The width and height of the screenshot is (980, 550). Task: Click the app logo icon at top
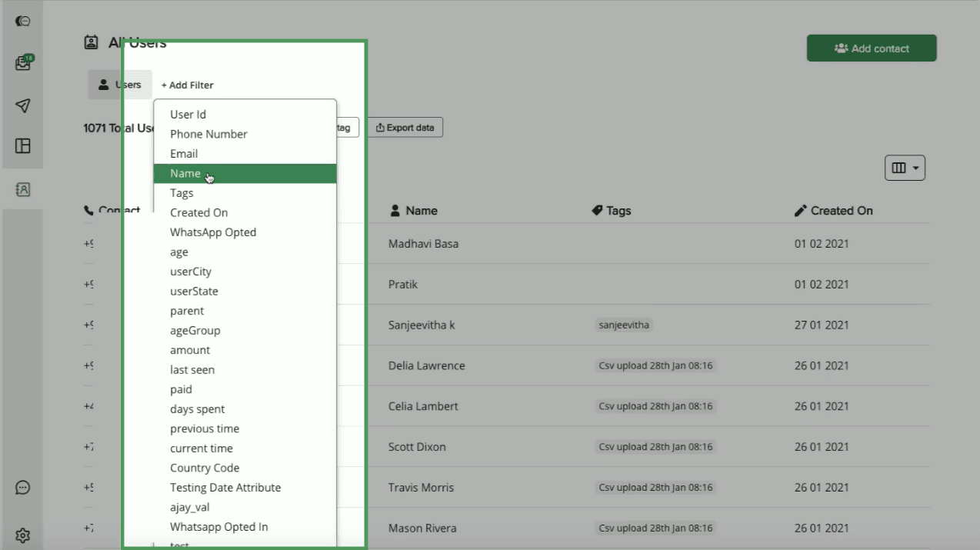23,22
